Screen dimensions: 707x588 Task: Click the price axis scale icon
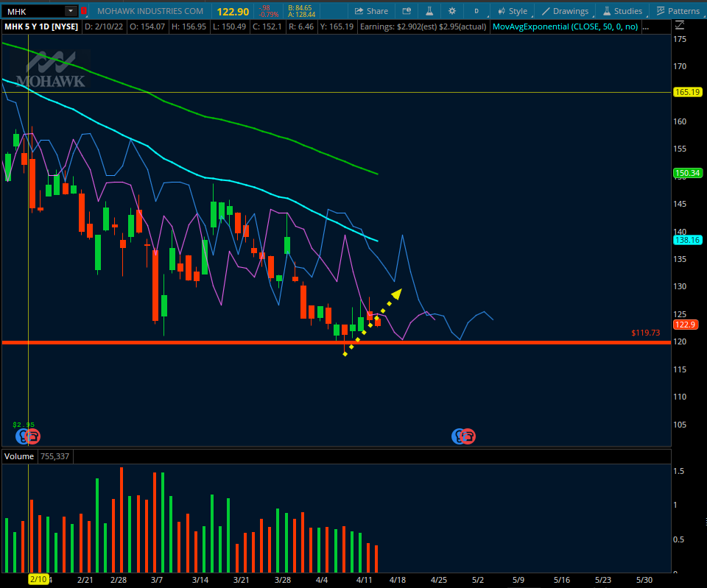680,25
